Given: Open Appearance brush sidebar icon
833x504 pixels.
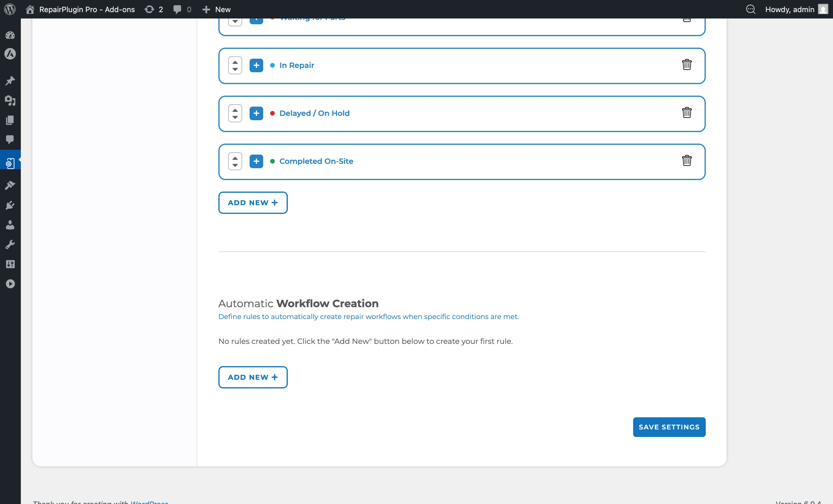Looking at the screenshot, I should [10, 185].
